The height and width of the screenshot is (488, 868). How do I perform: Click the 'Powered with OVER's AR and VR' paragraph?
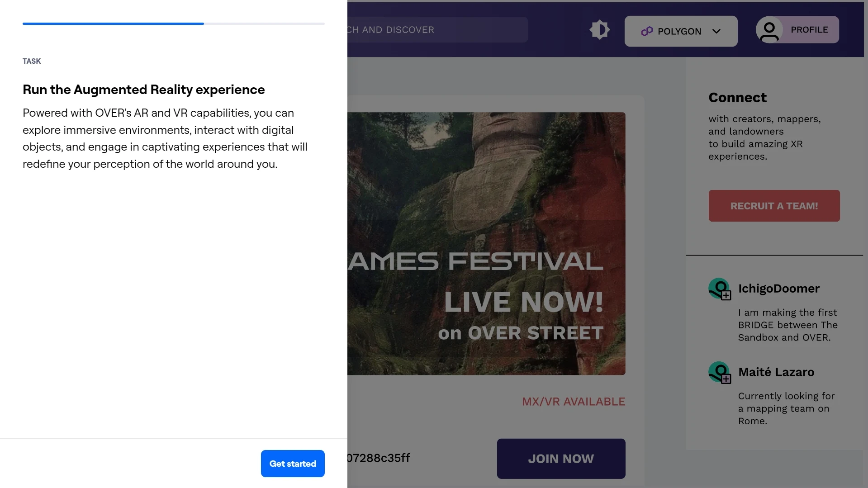(165, 138)
